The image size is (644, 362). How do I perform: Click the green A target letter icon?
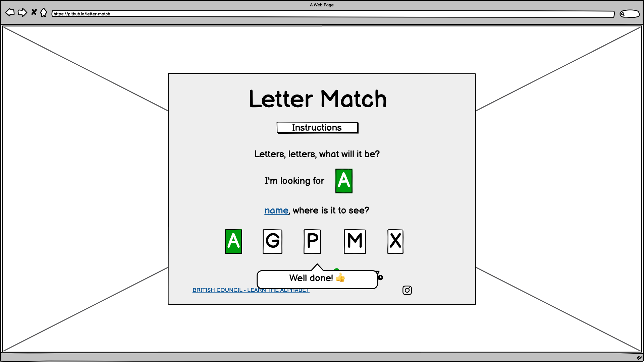tap(344, 180)
